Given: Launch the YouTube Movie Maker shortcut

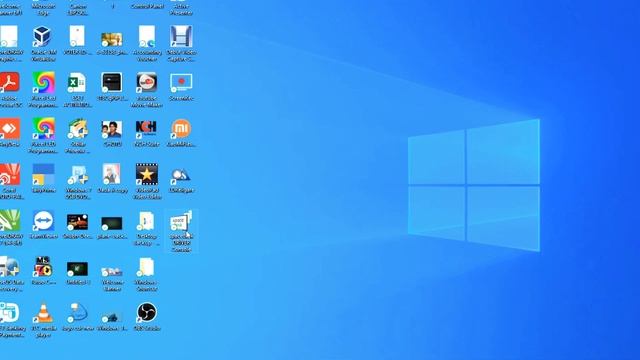Looking at the screenshot, I should [147, 82].
